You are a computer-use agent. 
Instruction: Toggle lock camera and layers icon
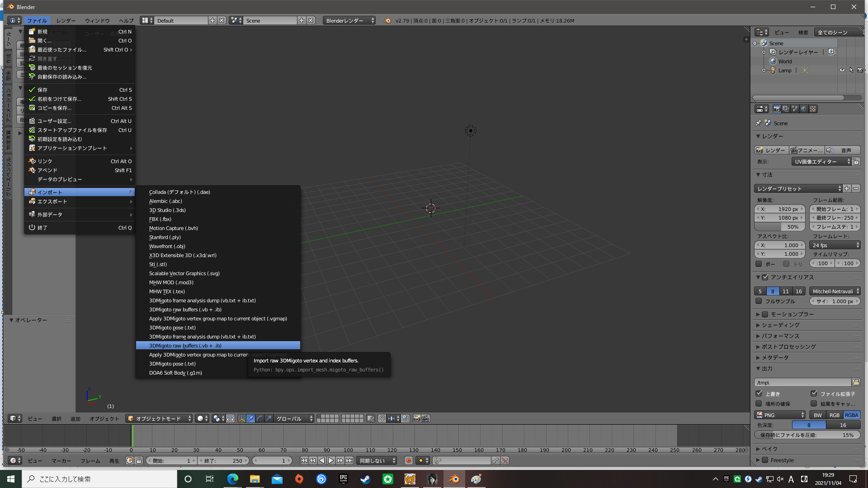371,418
